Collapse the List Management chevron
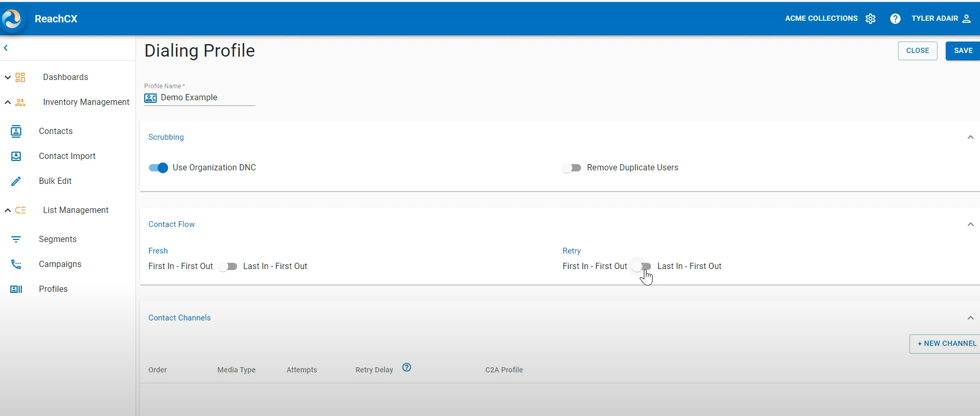This screenshot has height=416, width=980. click(x=8, y=210)
